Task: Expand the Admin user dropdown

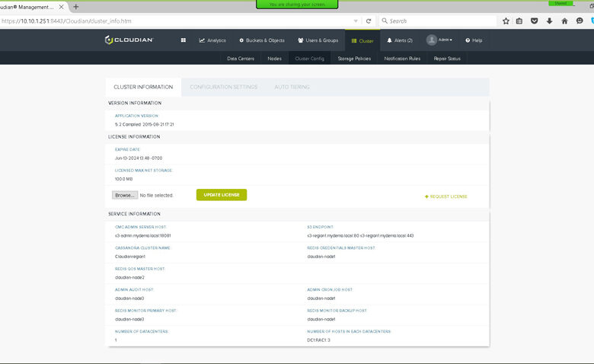Action: pos(439,40)
